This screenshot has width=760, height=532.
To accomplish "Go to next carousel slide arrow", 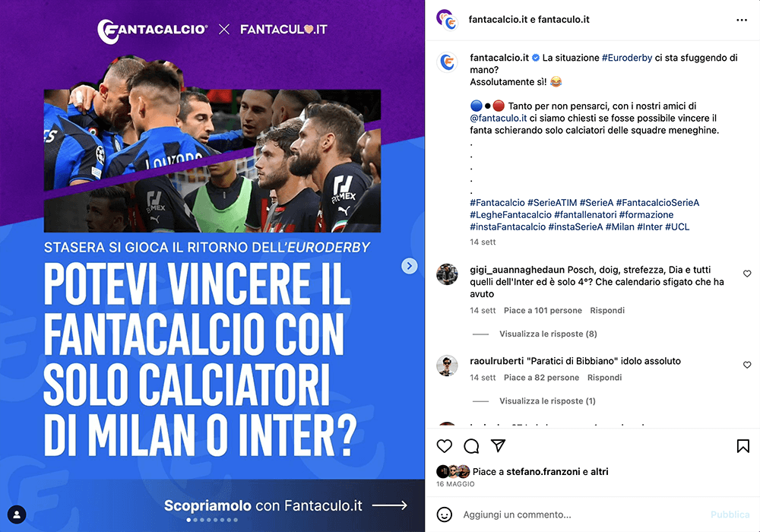I will (410, 265).
